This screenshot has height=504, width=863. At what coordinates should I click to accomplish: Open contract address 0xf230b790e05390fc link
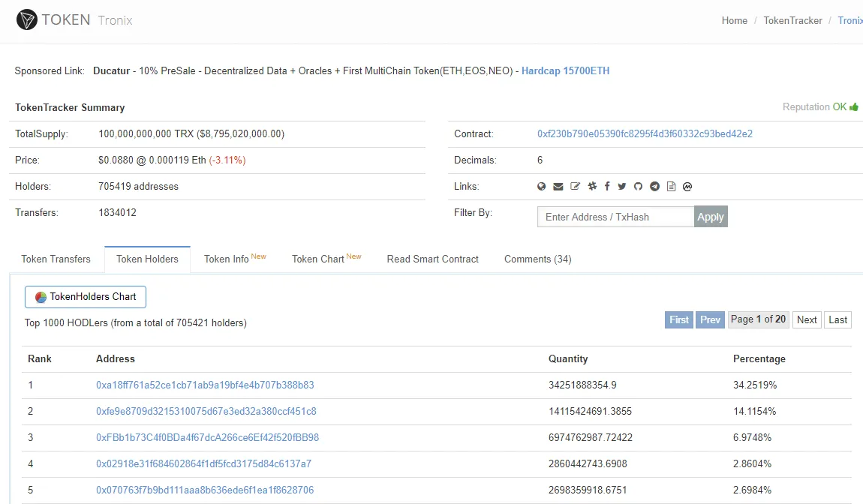point(645,133)
